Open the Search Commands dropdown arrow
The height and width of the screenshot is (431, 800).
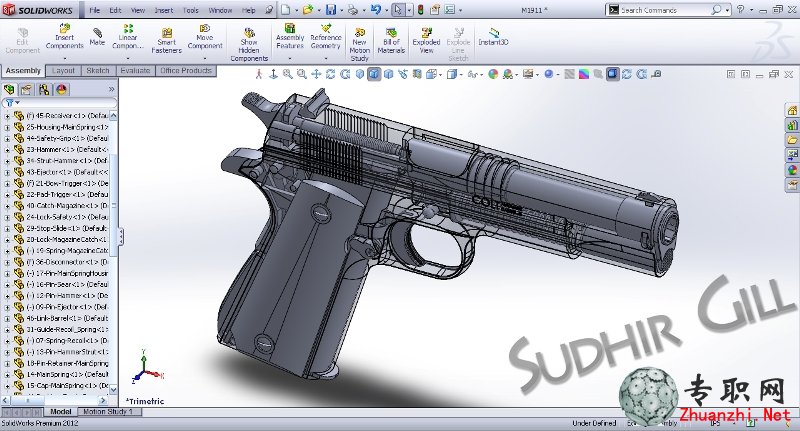pos(727,10)
